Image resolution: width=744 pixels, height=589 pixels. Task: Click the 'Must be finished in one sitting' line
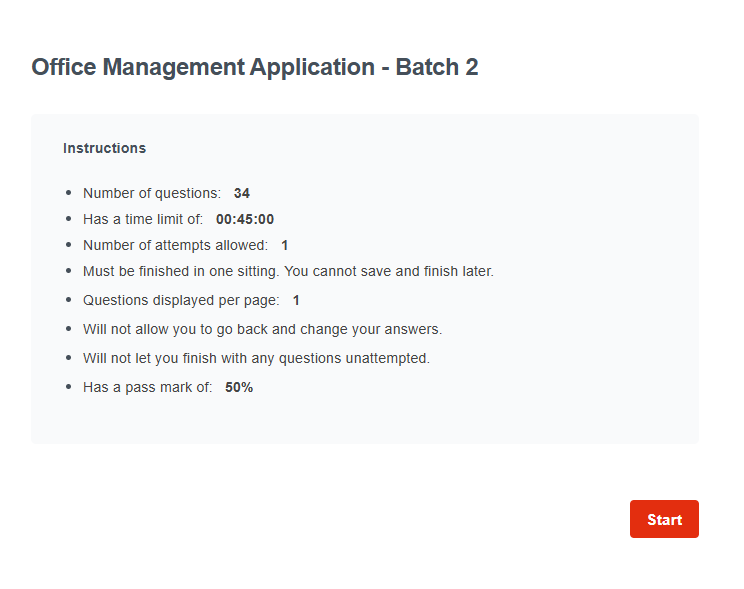[288, 271]
